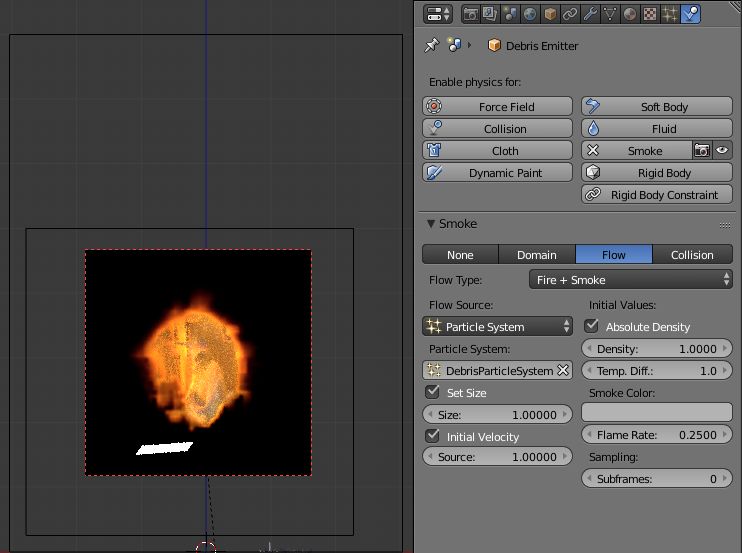The height and width of the screenshot is (553, 742).
Task: Clear DebrisParticleSystem with its X icon
Action: click(x=563, y=370)
